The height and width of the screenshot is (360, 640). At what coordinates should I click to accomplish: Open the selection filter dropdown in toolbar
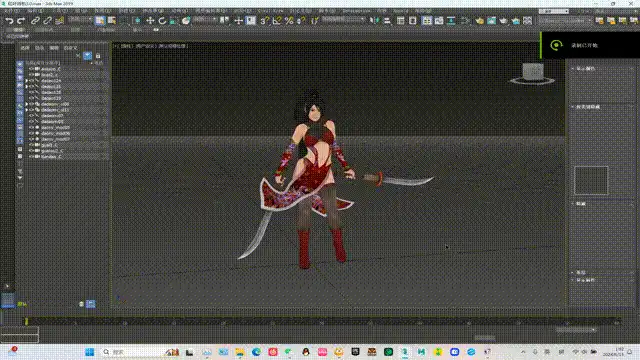[80, 20]
